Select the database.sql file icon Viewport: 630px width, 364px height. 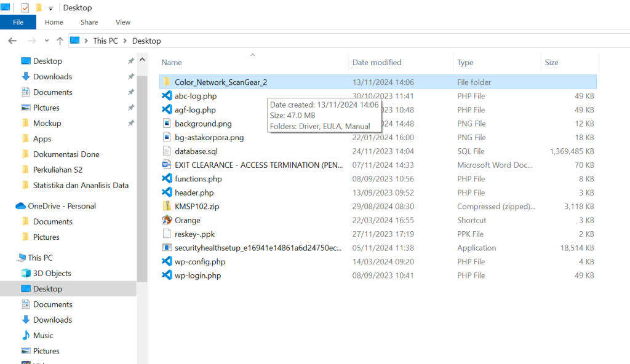(x=166, y=151)
